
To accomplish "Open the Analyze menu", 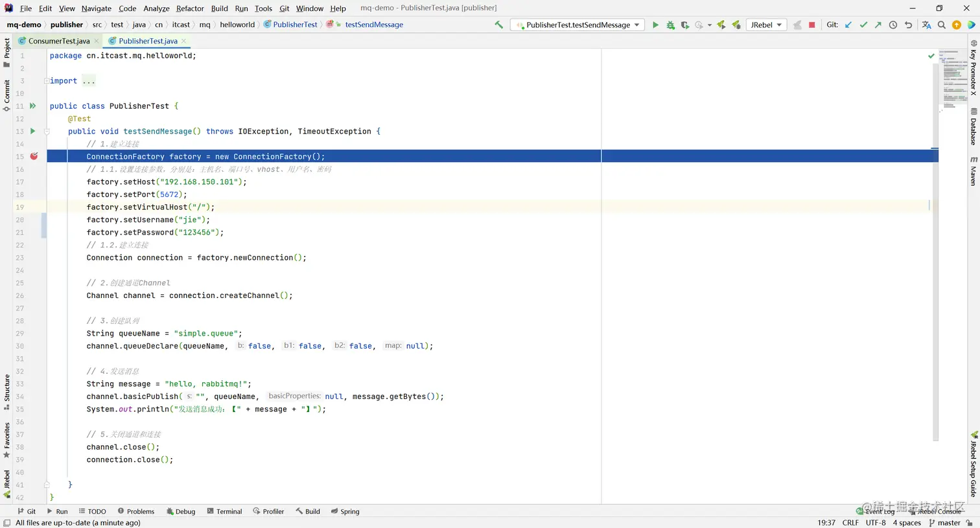I will [x=156, y=8].
